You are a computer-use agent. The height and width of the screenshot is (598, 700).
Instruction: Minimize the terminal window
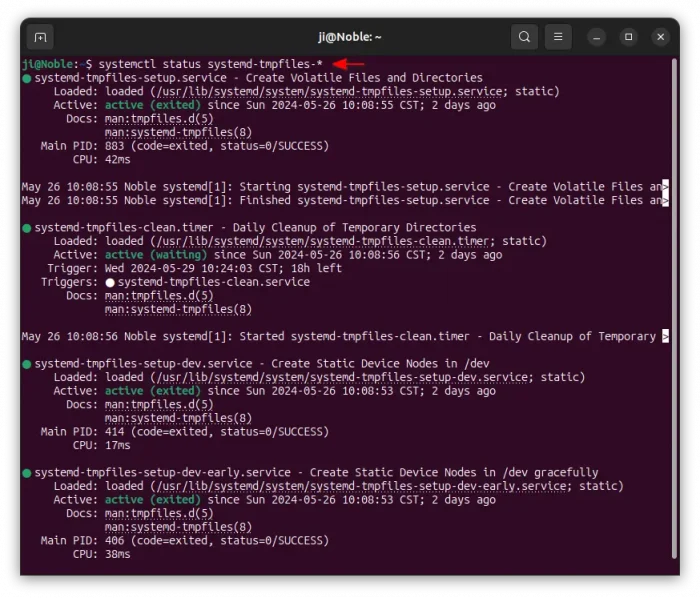point(597,37)
